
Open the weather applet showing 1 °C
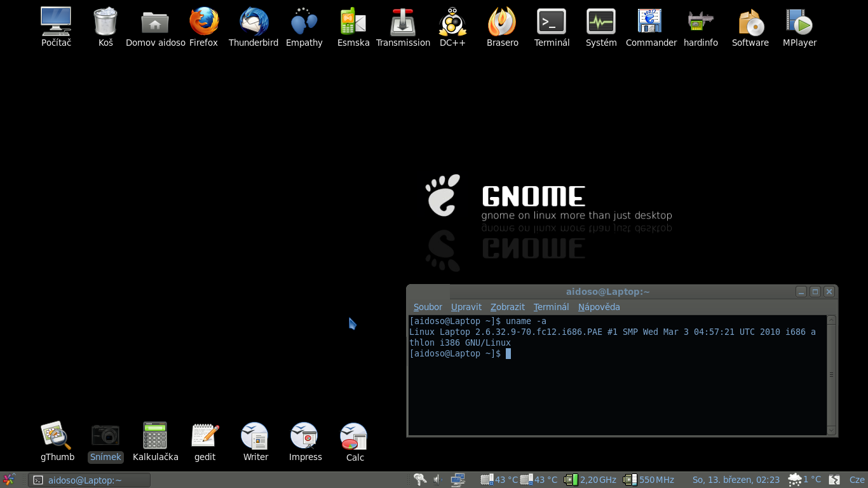coord(804,480)
